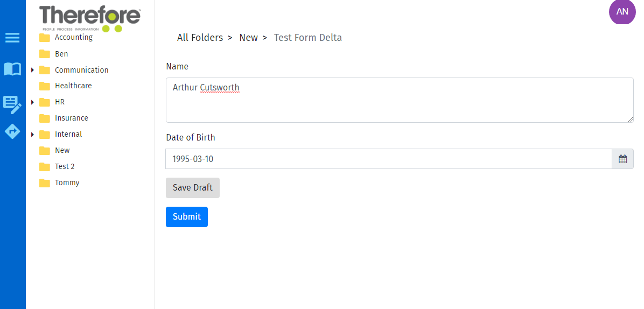Click in the Name text area
The width and height of the screenshot is (644, 309).
pyautogui.click(x=399, y=100)
